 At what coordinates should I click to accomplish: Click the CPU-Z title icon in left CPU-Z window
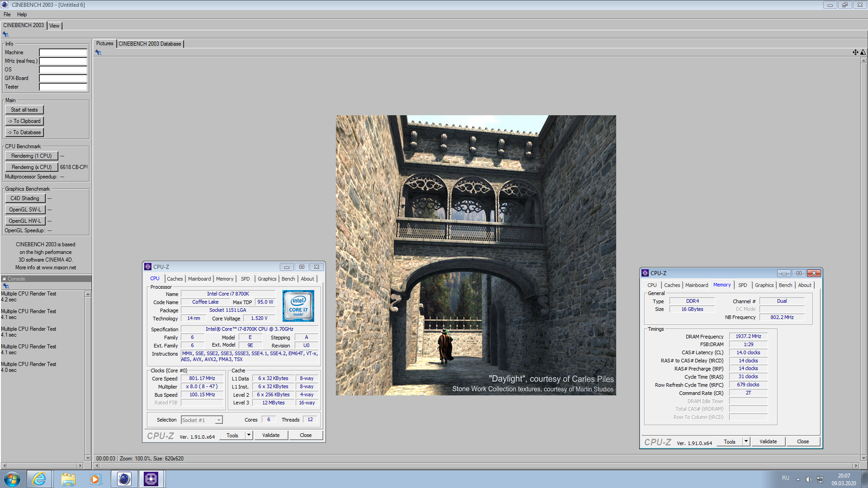[148, 267]
